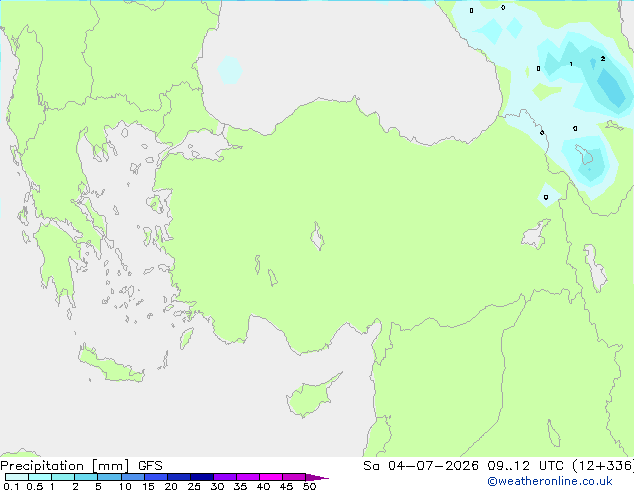Click the 35–40 mm legend color swatch

[248, 477]
